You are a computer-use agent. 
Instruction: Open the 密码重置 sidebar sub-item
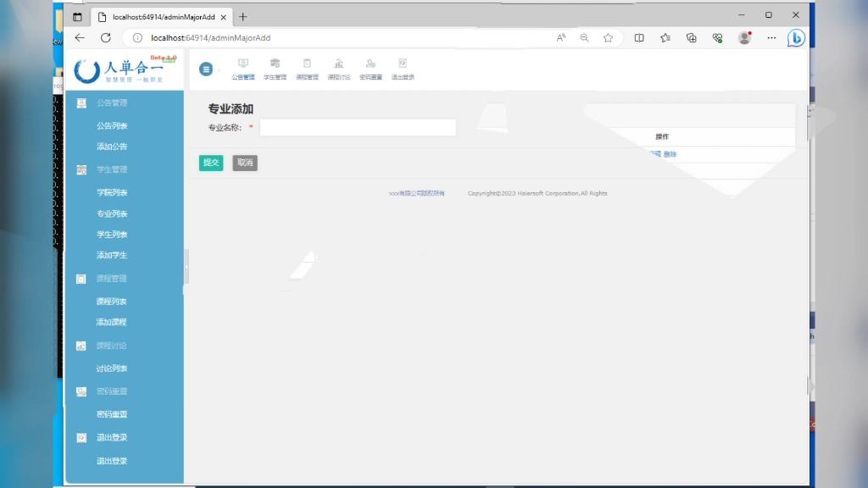[112, 414]
